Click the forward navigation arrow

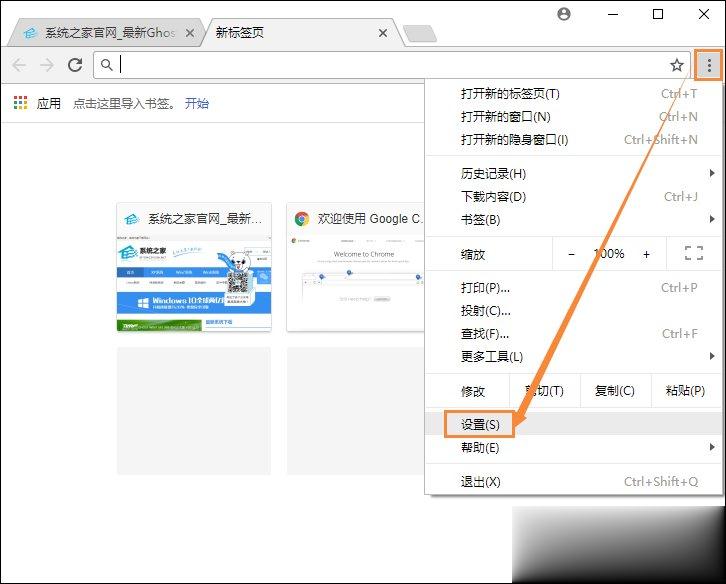point(46,65)
